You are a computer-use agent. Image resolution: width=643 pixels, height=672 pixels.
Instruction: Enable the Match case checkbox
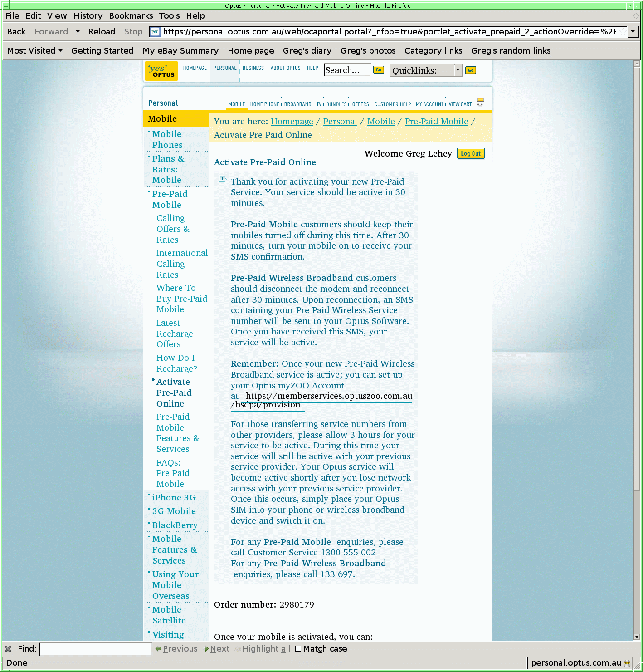298,649
